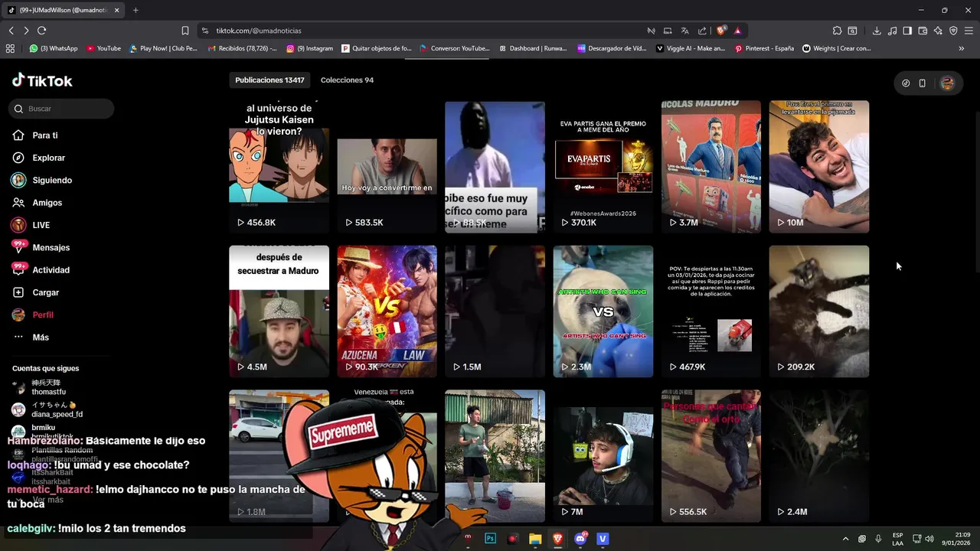Viewport: 980px width, 551px height.
Task: Open Brave Shields icon
Action: [721, 31]
